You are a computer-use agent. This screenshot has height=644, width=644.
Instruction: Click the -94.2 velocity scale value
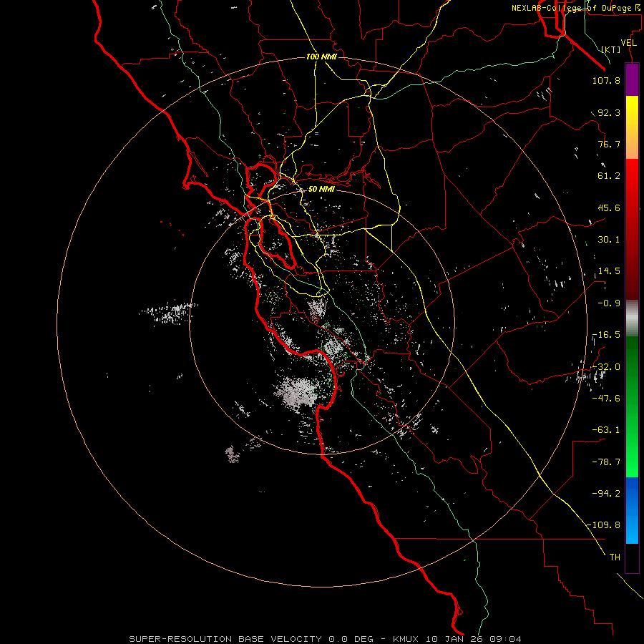[x=606, y=494]
